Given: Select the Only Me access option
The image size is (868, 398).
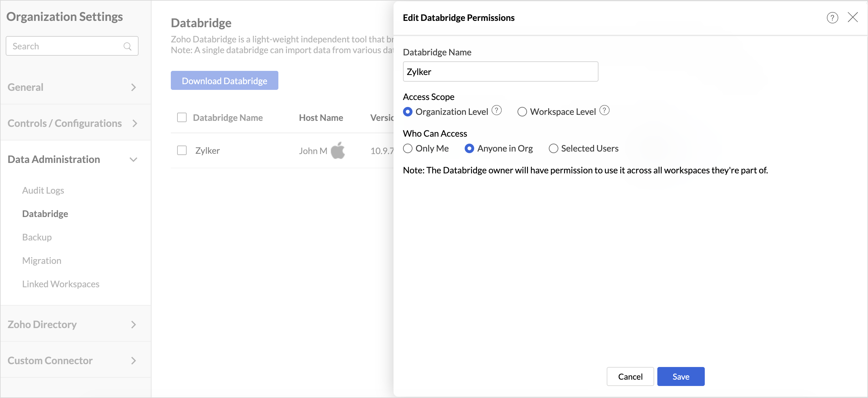Looking at the screenshot, I should click(x=408, y=148).
